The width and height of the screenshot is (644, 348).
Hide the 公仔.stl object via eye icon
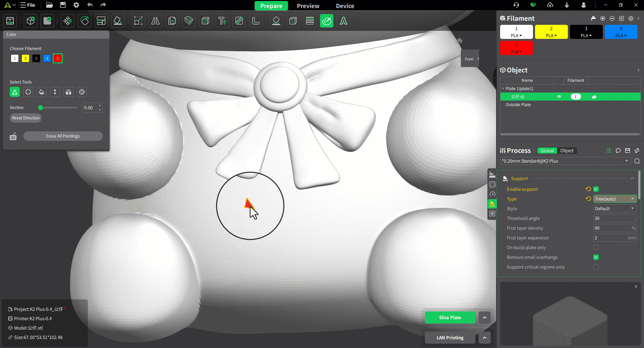tap(559, 97)
